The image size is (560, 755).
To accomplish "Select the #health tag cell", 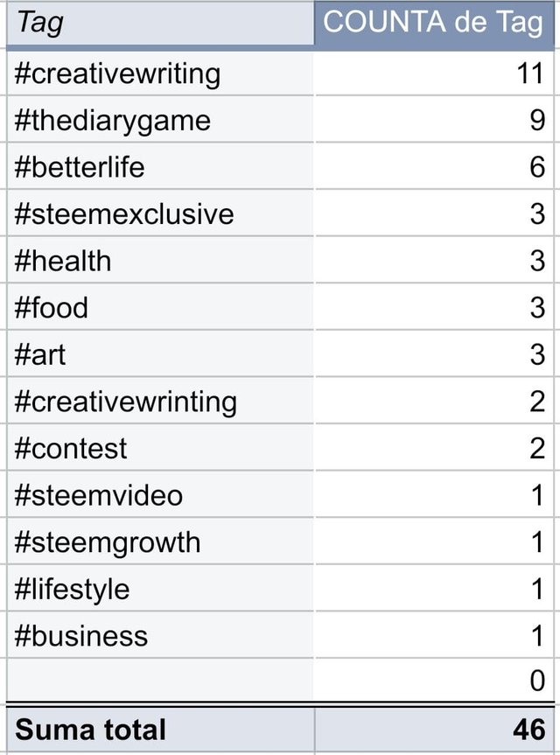I will coord(160,260).
